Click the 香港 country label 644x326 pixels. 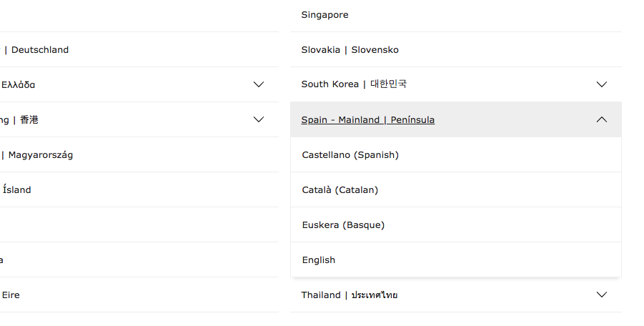pyautogui.click(x=29, y=119)
